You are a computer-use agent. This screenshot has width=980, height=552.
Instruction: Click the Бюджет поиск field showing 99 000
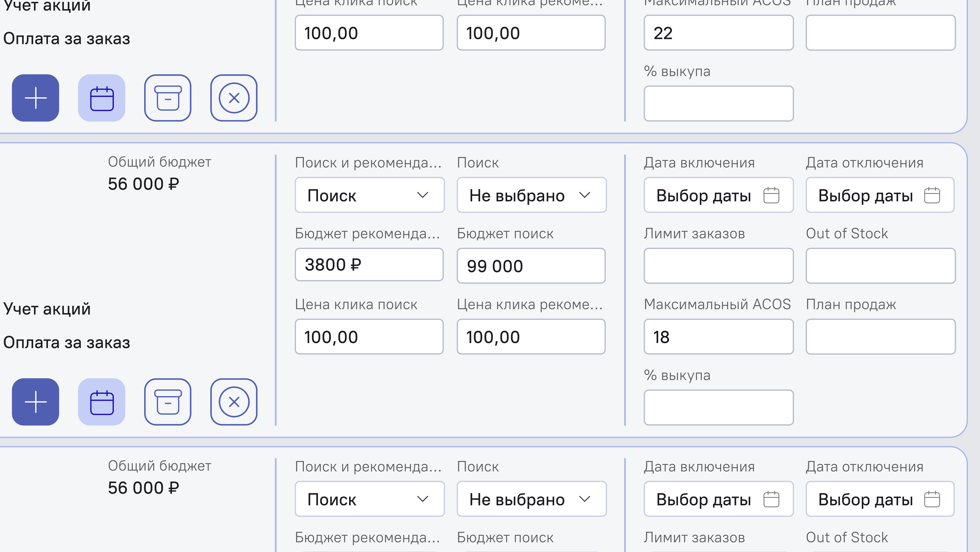pos(531,265)
